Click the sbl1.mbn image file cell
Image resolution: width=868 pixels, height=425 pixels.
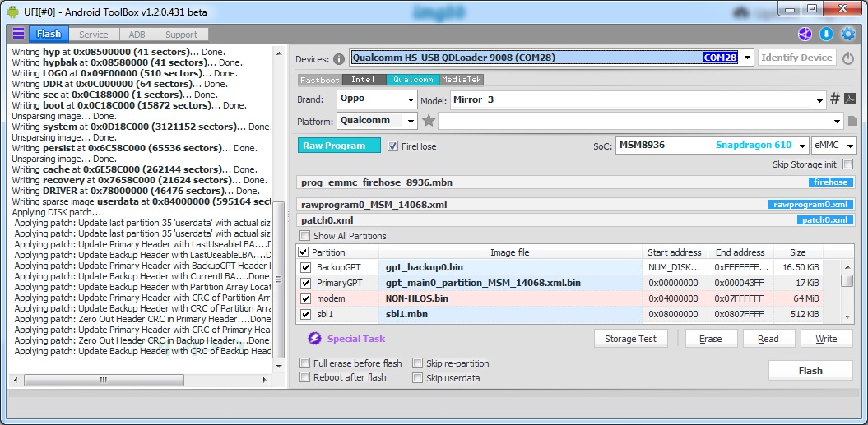point(510,314)
